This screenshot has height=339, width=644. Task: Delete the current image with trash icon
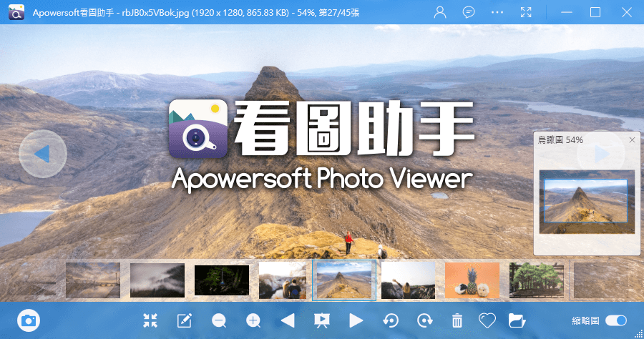(x=457, y=320)
